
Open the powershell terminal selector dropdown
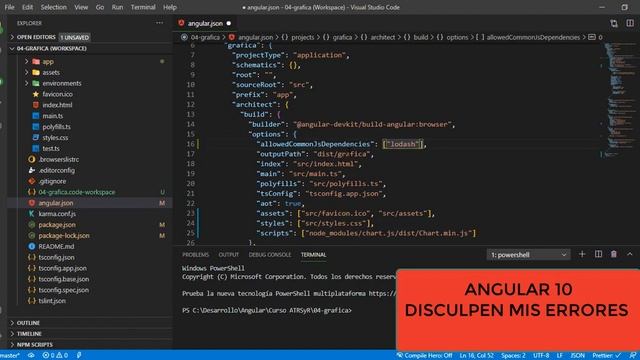528,255
